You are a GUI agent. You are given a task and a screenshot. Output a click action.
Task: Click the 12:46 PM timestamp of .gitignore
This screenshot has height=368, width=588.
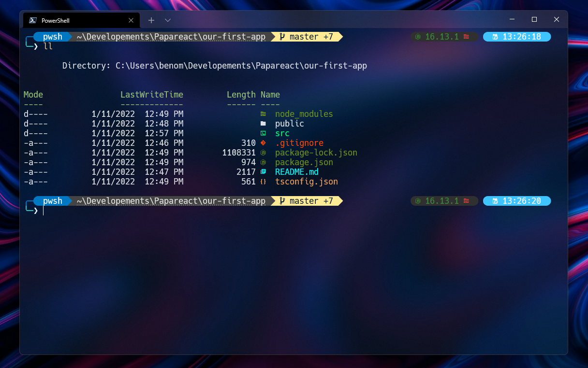click(164, 143)
